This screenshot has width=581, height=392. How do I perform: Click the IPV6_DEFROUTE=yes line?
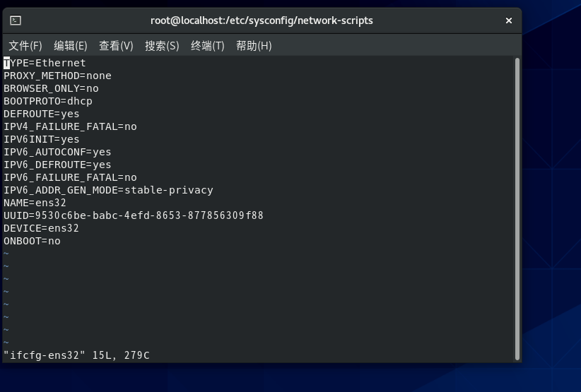(x=57, y=165)
